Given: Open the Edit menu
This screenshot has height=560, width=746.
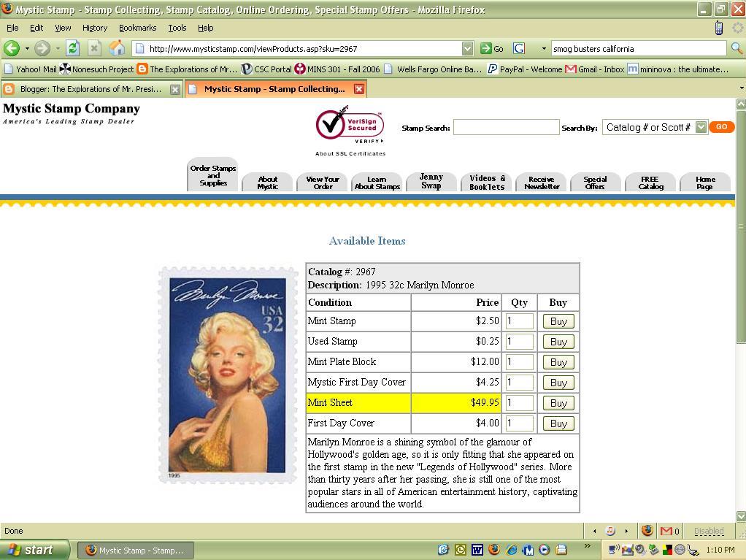Looking at the screenshot, I should point(36,28).
